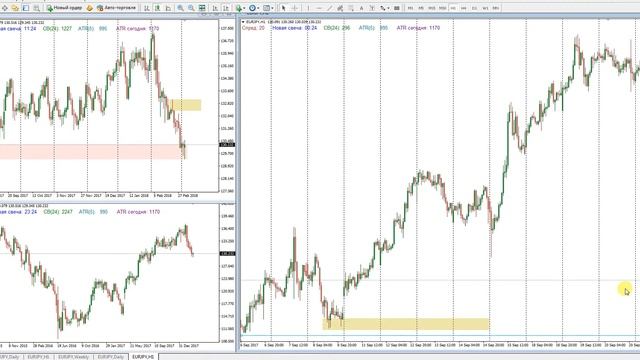Image resolution: width=640 pixels, height=360 pixels.
Task: Select pink zone rectangle on top-left chart
Action: click(x=92, y=151)
